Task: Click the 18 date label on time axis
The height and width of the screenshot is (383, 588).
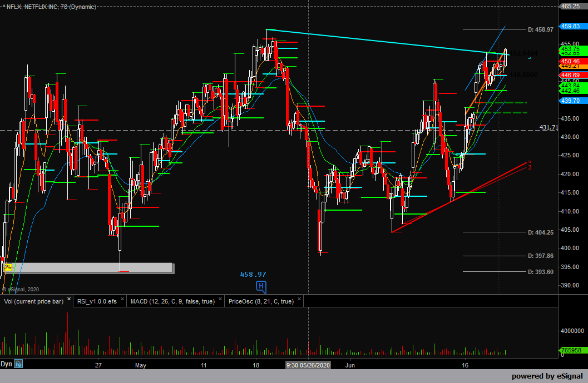Action: tap(256, 365)
